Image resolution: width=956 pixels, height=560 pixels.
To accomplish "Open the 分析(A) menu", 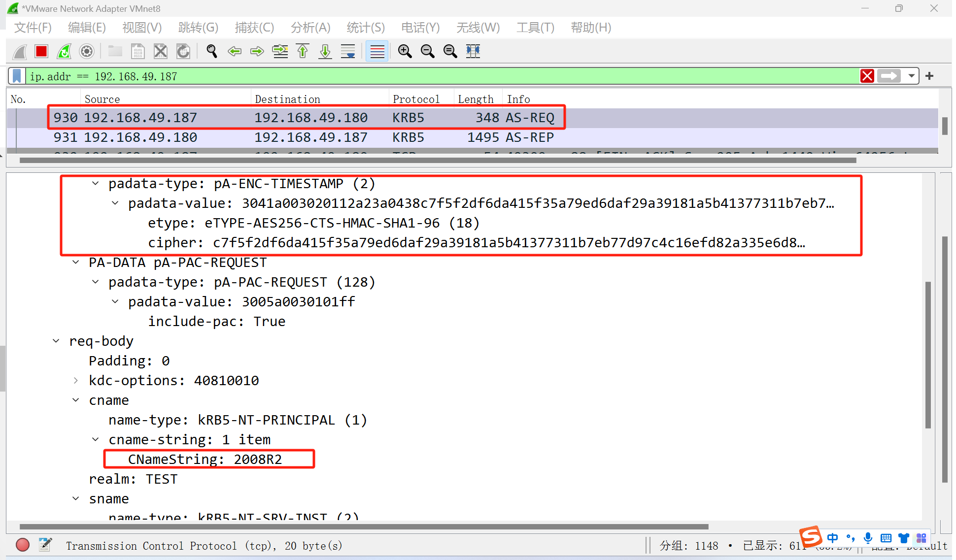I will (x=310, y=28).
